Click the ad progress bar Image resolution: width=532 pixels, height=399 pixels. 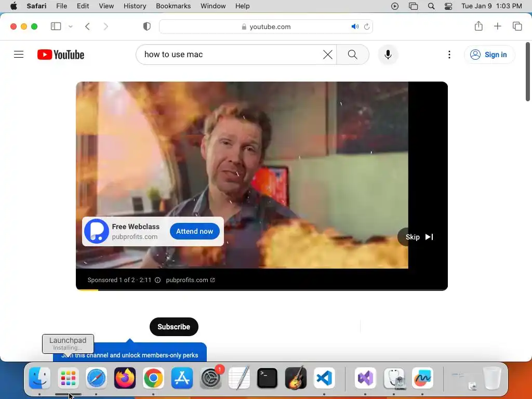tap(262, 290)
